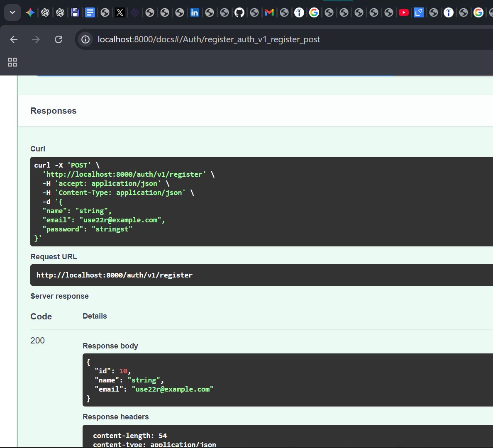Open the info icon tab right of YouTube
Viewport: 493px width, 448px height.
point(448,12)
